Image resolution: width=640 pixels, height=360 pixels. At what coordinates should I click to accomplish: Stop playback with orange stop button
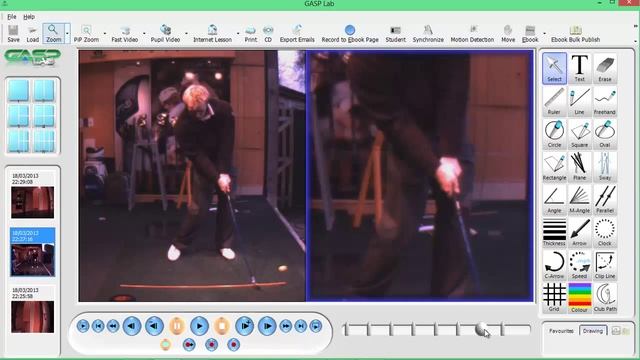222,326
